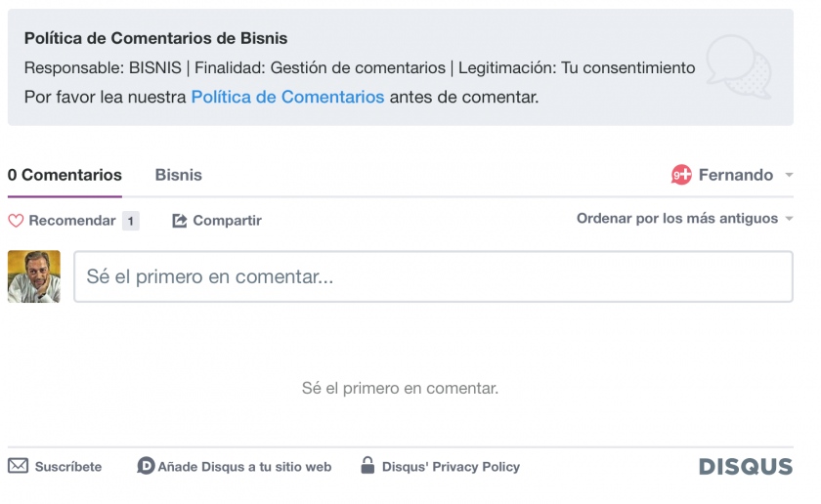The height and width of the screenshot is (504, 821).
Task: Click the recommendation count badge
Action: tap(130, 221)
